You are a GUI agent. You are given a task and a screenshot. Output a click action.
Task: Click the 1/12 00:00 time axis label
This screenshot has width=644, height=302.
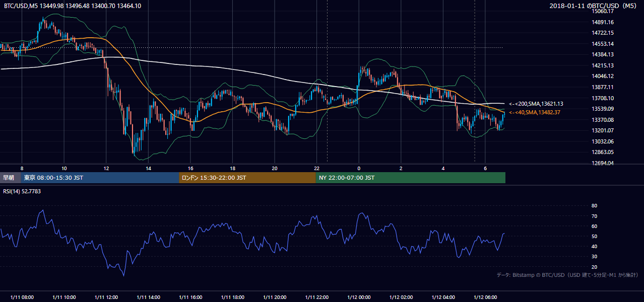click(359, 297)
